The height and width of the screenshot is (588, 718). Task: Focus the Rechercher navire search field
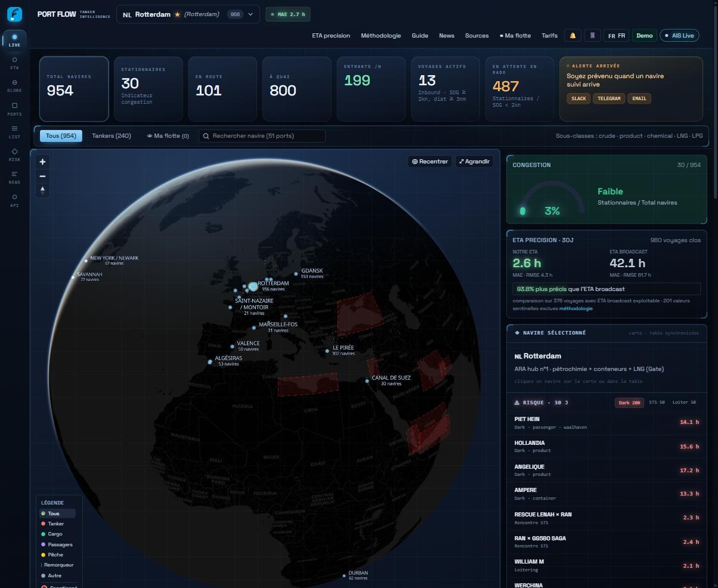pos(262,136)
